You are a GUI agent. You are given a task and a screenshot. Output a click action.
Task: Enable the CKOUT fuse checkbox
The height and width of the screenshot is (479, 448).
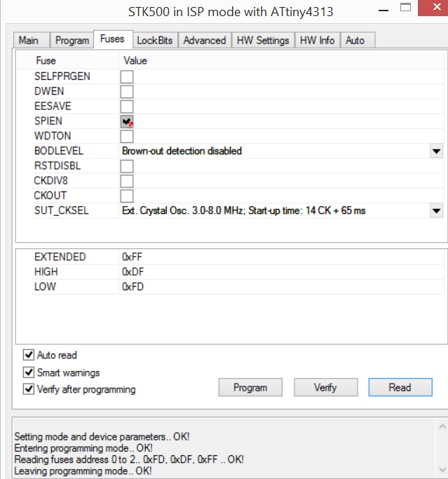[x=127, y=196]
